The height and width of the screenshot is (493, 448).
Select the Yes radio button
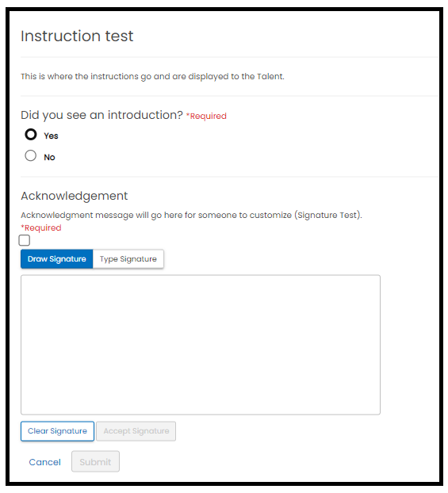pos(30,135)
